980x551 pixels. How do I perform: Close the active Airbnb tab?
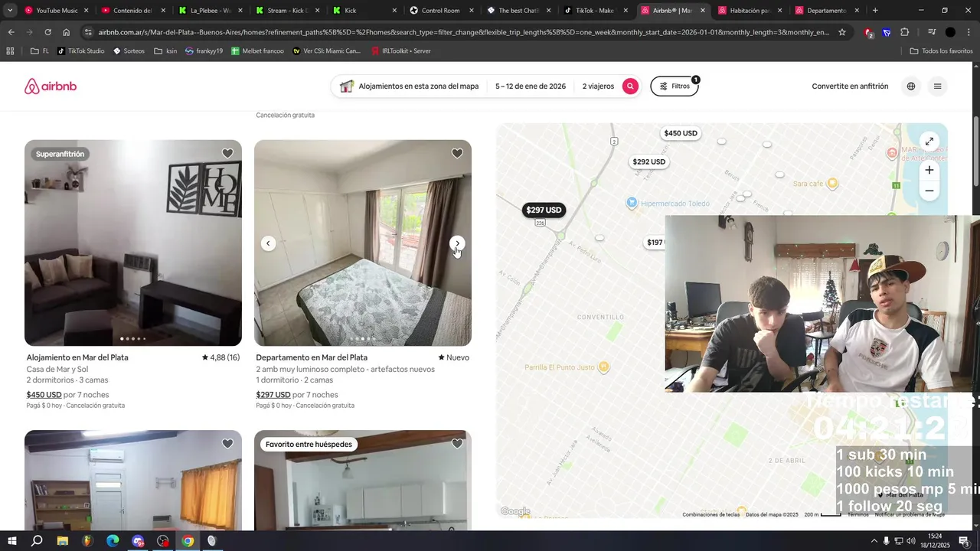[x=703, y=11]
